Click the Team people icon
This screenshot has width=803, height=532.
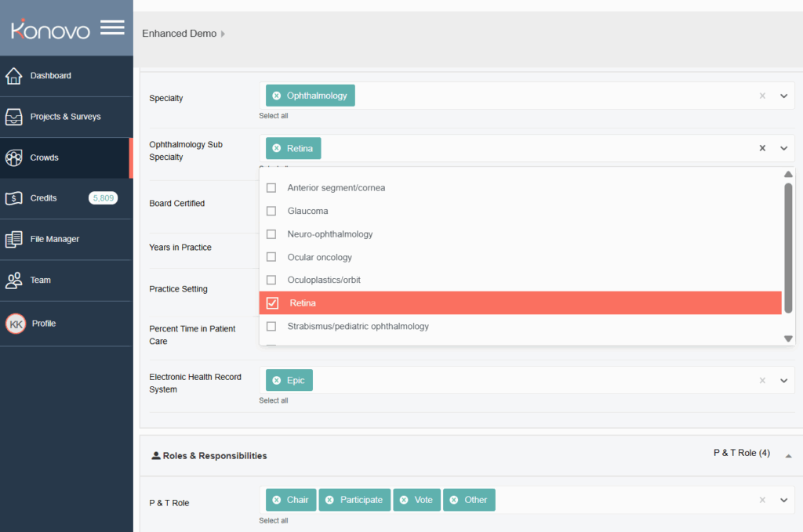point(13,280)
